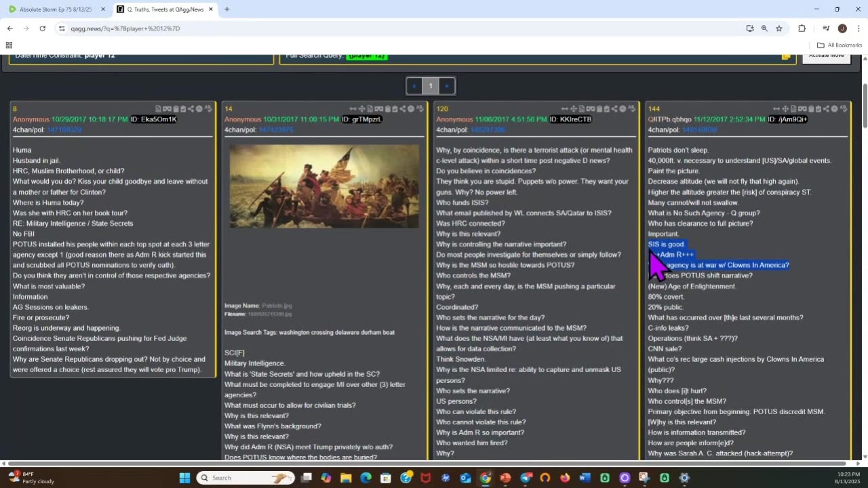
Task: Click the clipboard check icon on post 14
Action: point(395,108)
